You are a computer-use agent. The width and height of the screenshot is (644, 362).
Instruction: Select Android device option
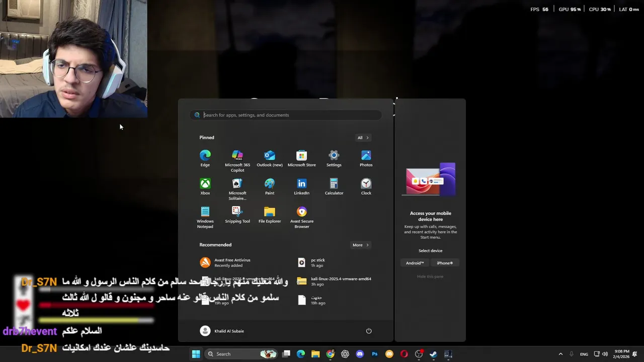[x=415, y=263]
